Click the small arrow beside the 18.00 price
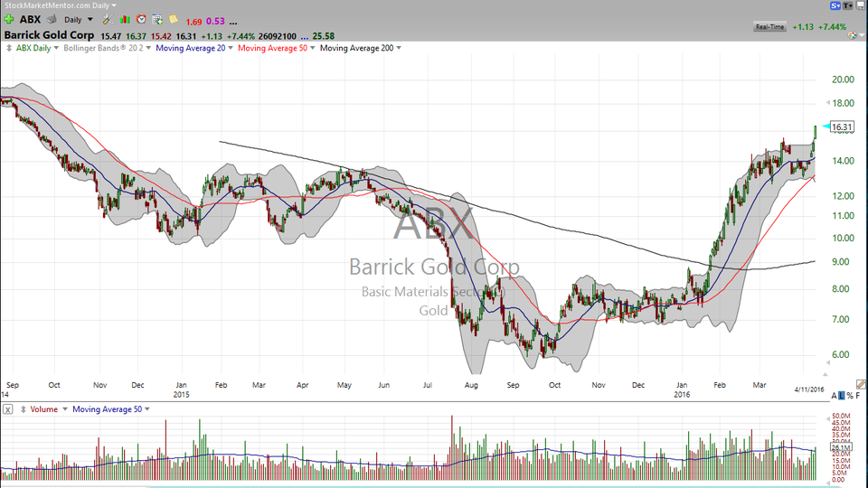Screen dimensions: 868x488 (x=828, y=103)
